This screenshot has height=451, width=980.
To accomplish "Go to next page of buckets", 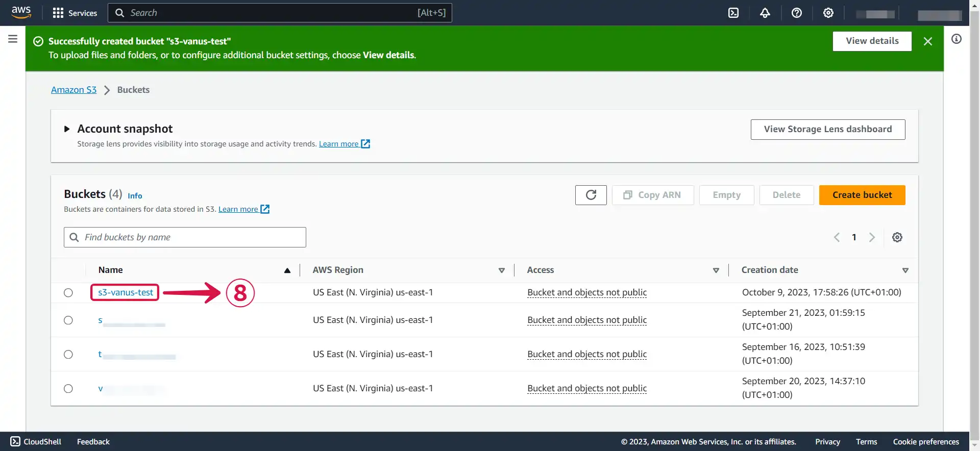I will coord(872,237).
